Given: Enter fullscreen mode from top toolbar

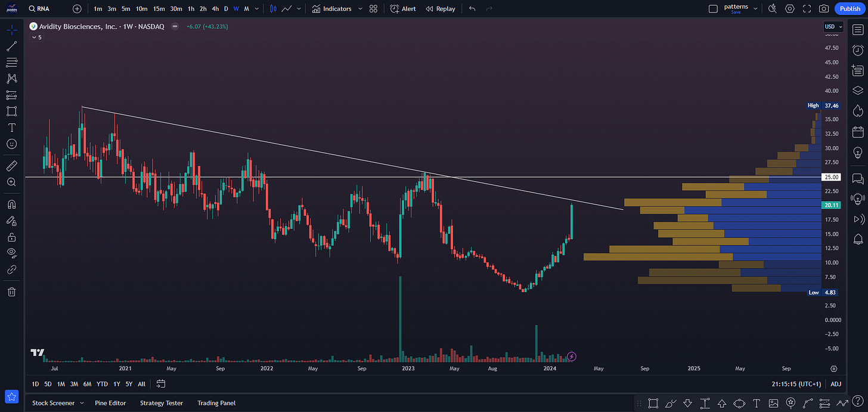Looking at the screenshot, I should (807, 9).
